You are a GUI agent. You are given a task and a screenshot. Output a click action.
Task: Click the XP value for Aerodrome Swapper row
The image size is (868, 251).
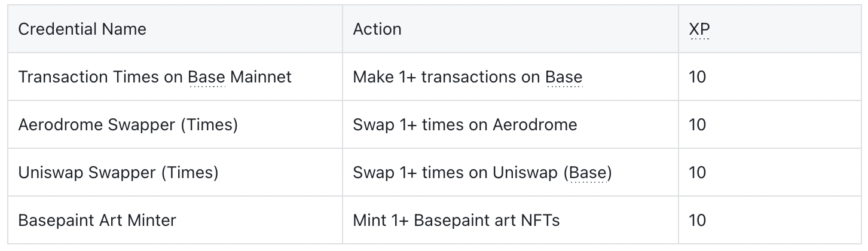(x=697, y=124)
